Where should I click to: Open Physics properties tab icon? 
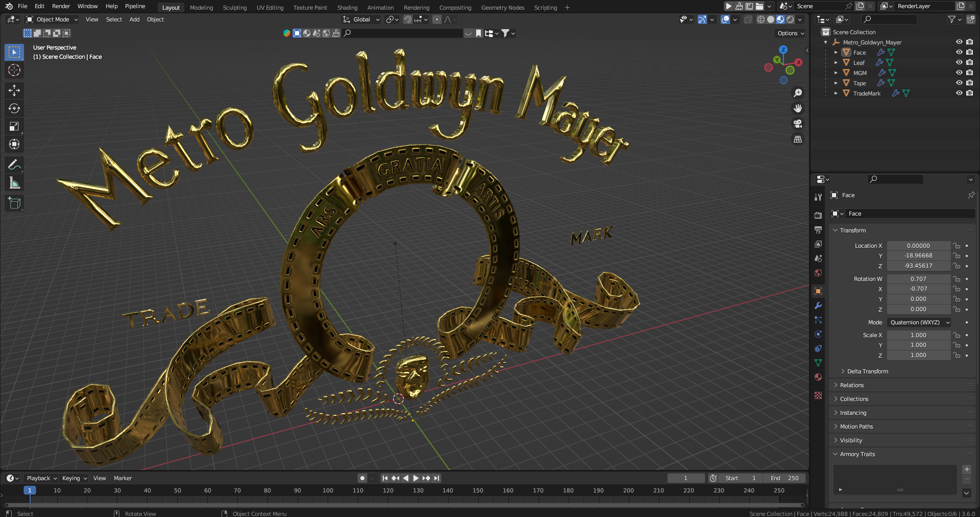[818, 334]
